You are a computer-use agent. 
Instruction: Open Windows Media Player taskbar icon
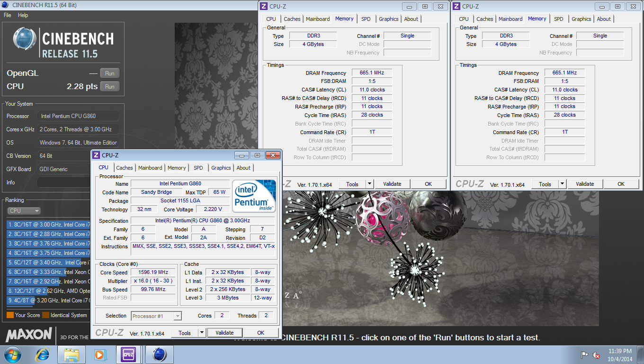click(99, 355)
